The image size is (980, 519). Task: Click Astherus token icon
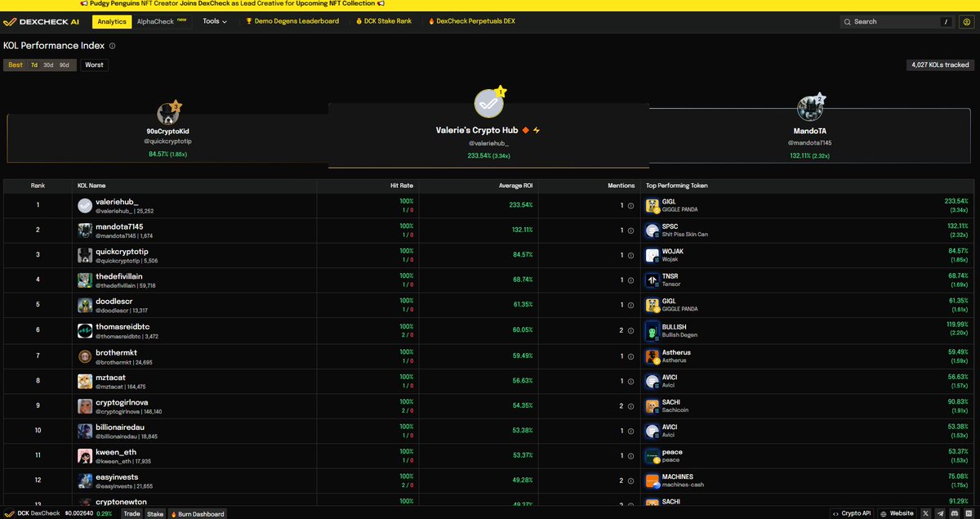click(653, 356)
